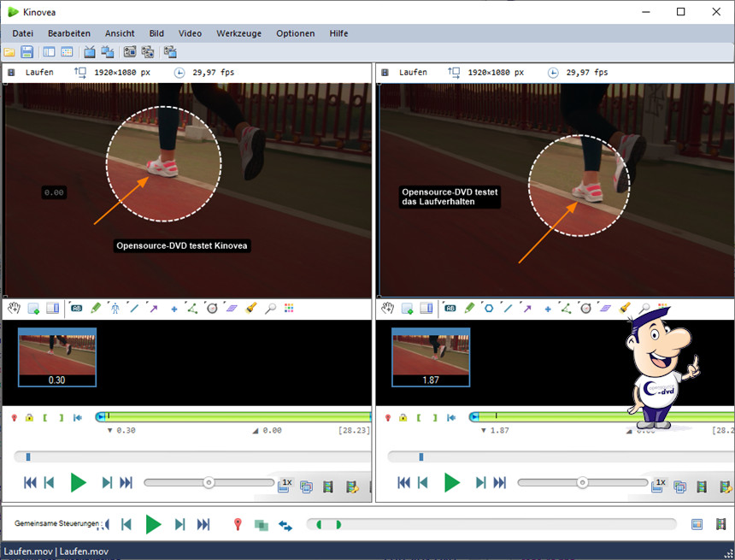Screen dimensions: 735x560
Task: Play the right video
Action: click(x=452, y=483)
